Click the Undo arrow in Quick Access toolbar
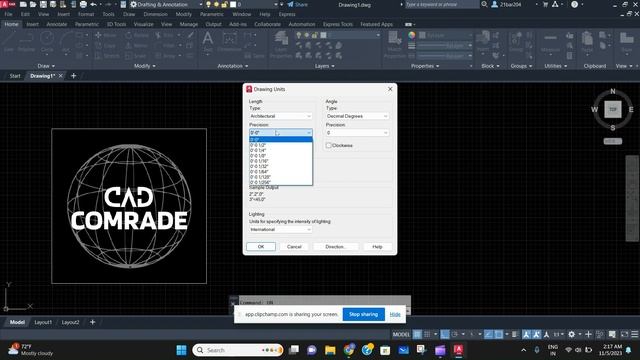 tap(93, 4)
